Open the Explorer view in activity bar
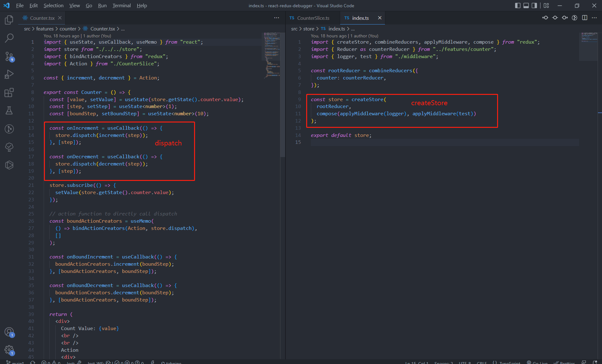 pyautogui.click(x=9, y=20)
